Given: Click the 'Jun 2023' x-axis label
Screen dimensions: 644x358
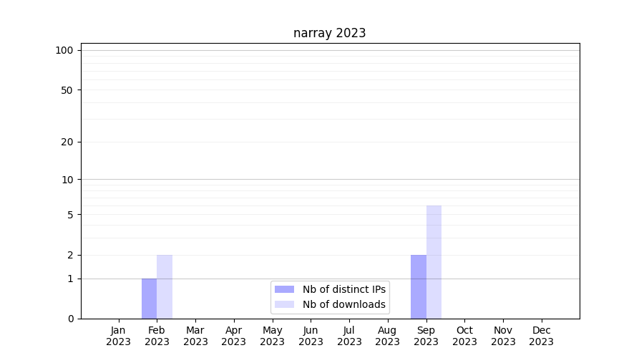Looking at the screenshot, I should pos(311,336).
